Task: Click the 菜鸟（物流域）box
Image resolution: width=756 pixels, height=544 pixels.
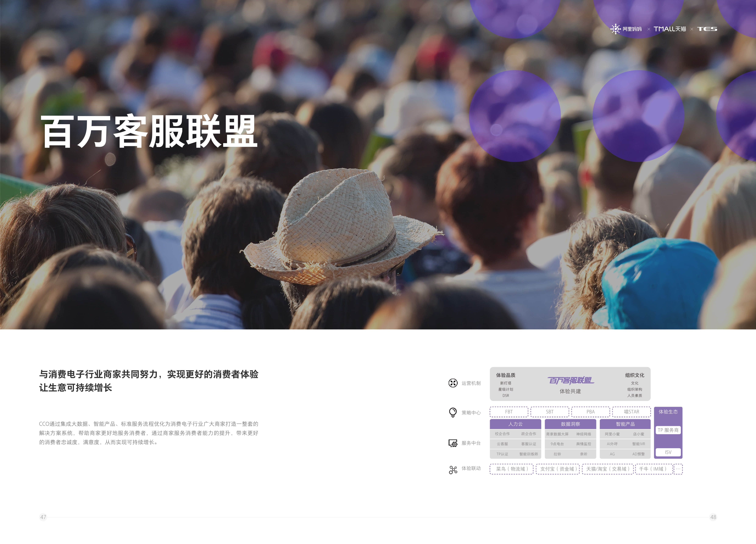Action: (x=512, y=469)
